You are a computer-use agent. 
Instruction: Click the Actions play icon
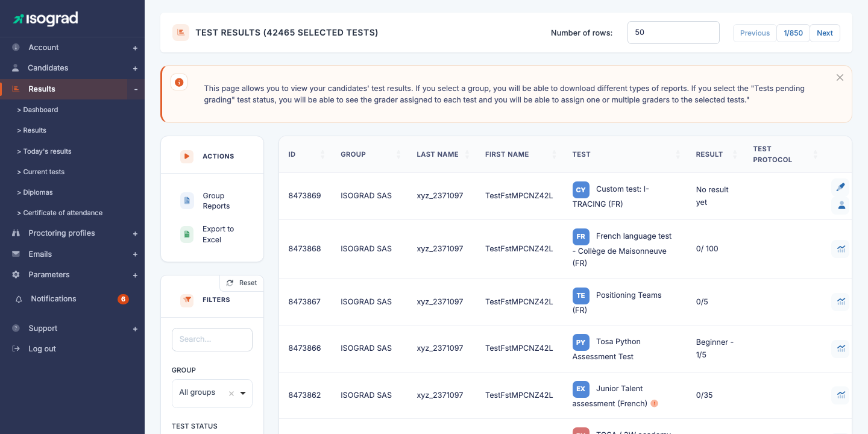coord(187,156)
